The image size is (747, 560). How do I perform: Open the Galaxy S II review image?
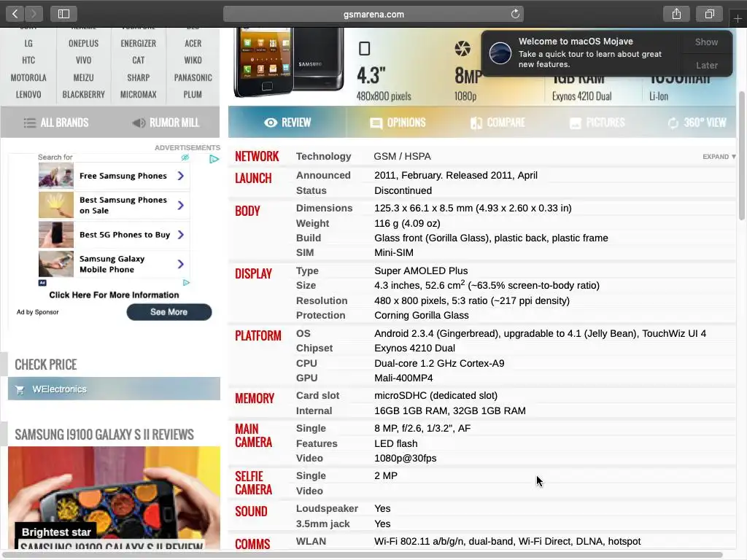click(115, 497)
